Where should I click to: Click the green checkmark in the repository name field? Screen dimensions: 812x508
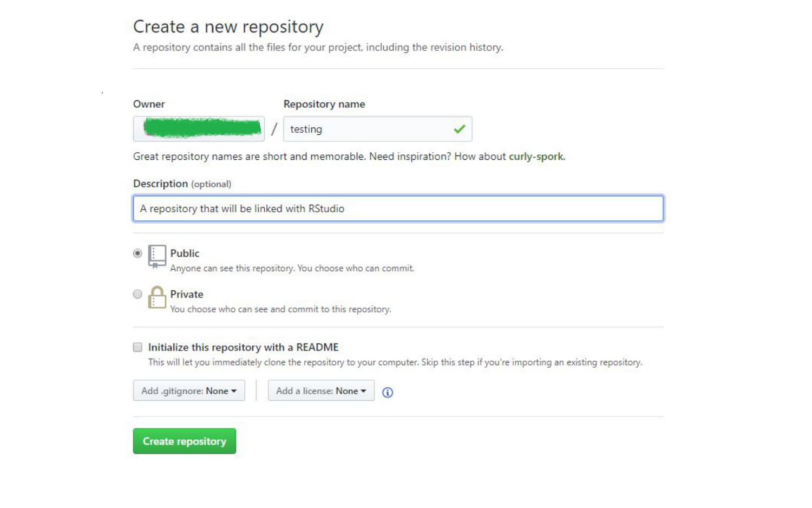[x=460, y=129]
